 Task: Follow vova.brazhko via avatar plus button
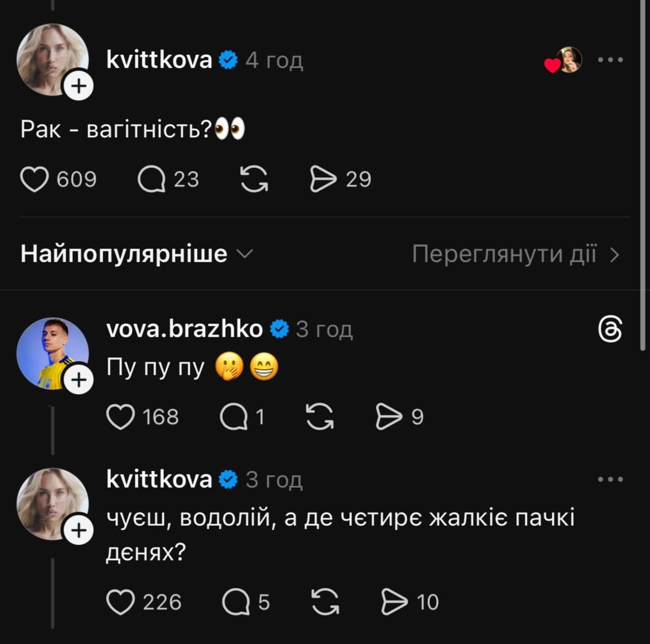pos(79,380)
